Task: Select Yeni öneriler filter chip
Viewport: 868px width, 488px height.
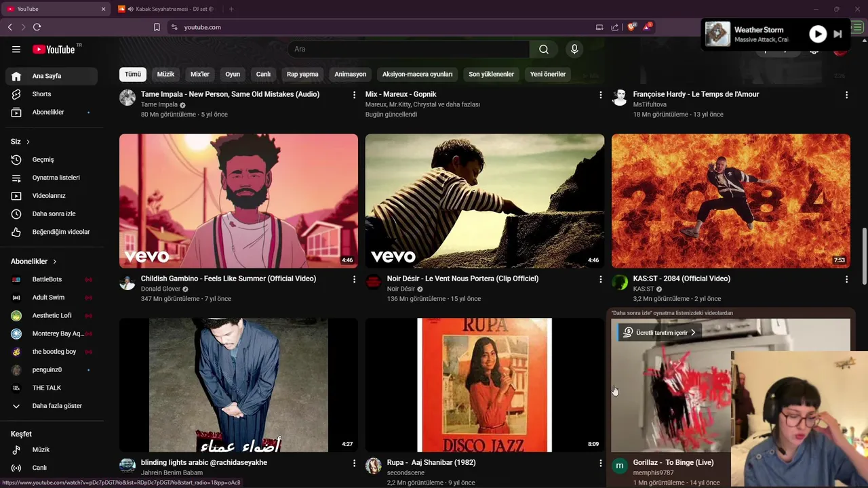Action: click(548, 74)
